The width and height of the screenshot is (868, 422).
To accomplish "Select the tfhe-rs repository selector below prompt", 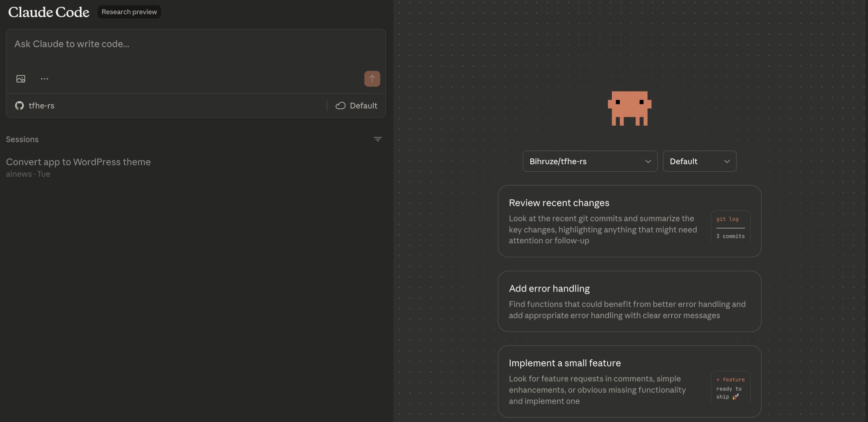I will [x=41, y=106].
